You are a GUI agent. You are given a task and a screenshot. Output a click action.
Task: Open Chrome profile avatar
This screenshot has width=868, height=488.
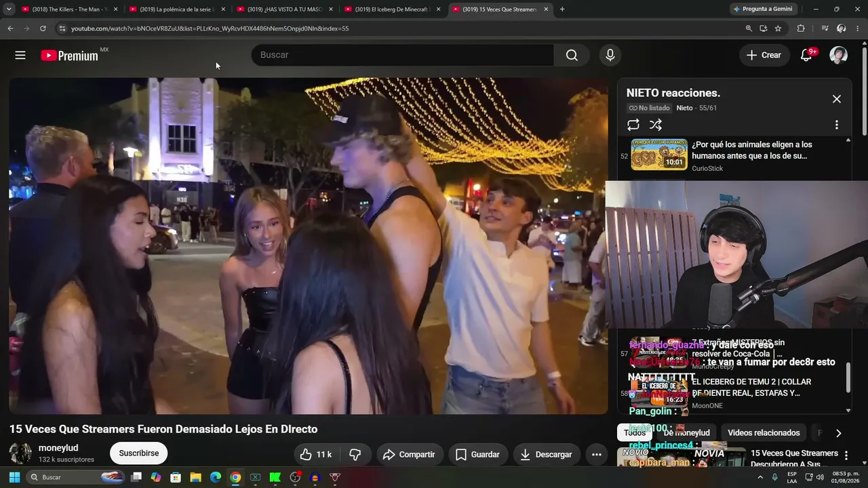pos(841,28)
